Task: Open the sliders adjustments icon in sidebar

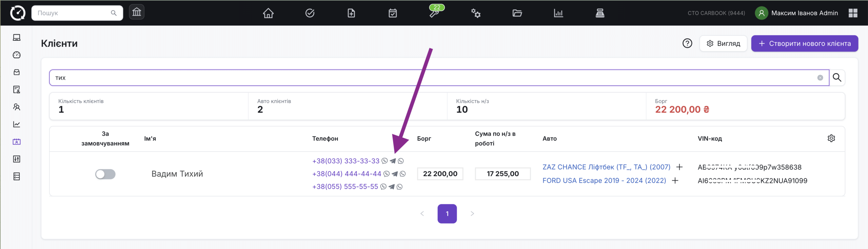Action: 17,159
